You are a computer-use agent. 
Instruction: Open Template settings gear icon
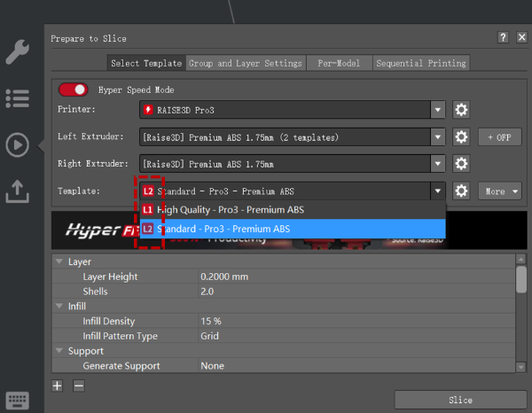pyautogui.click(x=461, y=191)
